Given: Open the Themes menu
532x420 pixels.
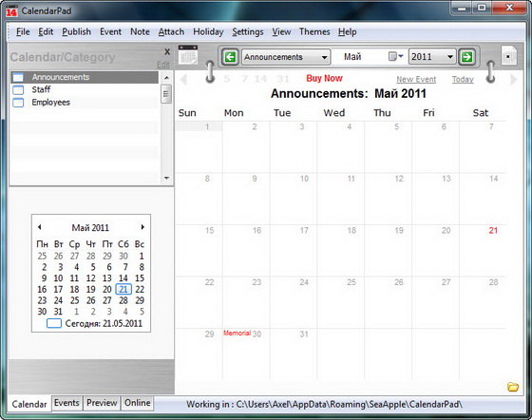Looking at the screenshot, I should point(314,32).
